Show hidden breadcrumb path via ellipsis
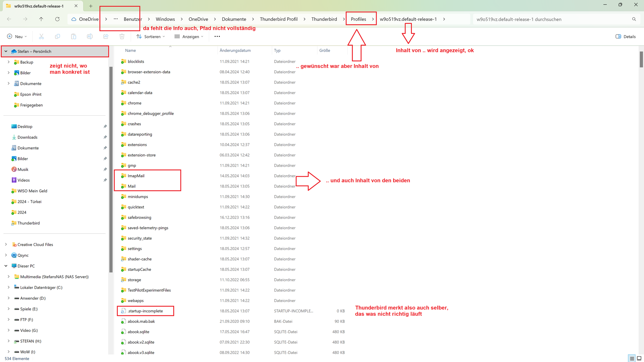 (116, 19)
